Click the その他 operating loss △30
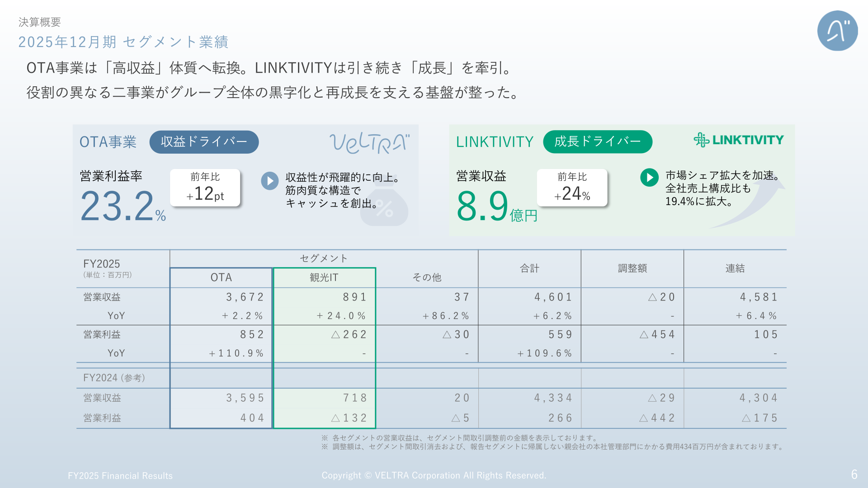The image size is (868, 488). [x=456, y=334]
